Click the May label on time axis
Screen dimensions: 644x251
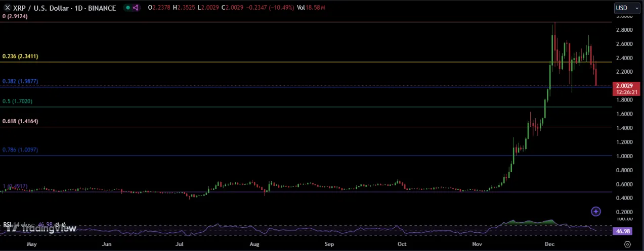(31, 243)
